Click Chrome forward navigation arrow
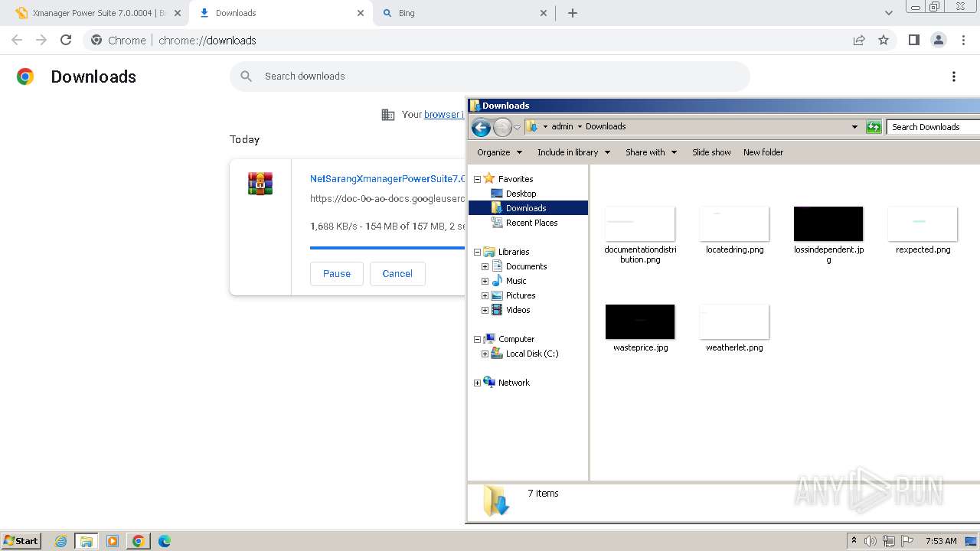The height and width of the screenshot is (551, 980). click(41, 40)
